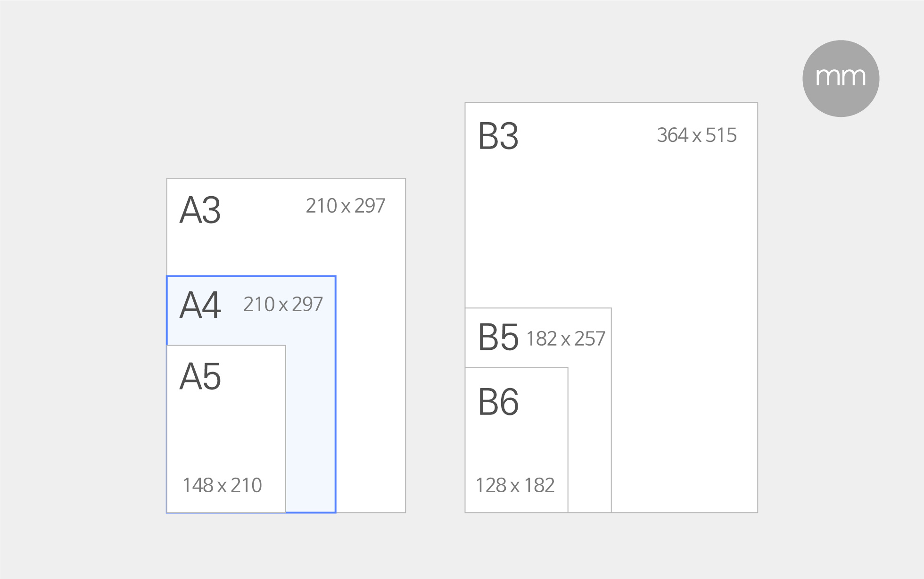The width and height of the screenshot is (924, 579).
Task: Click the blue-shaded A4 strip right of A5
Action: [x=310, y=424]
